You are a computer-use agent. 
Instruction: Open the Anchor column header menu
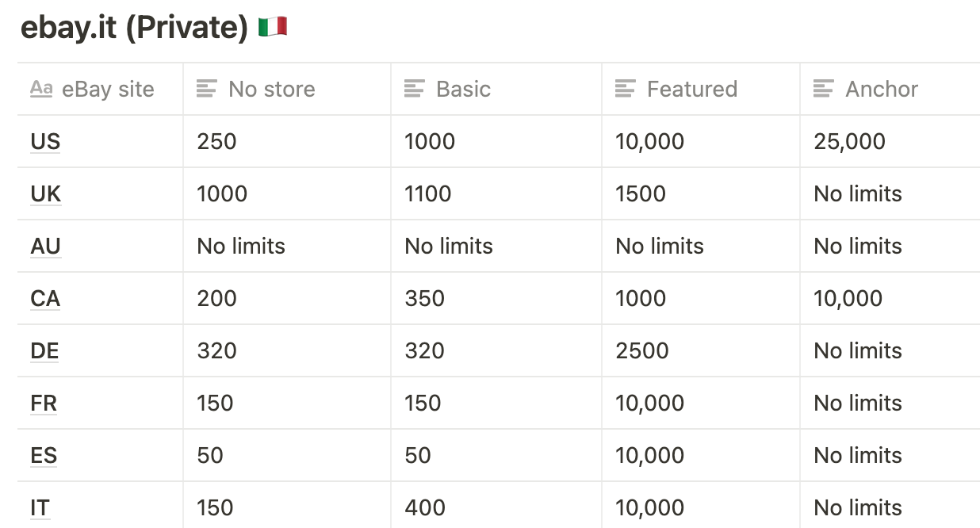click(x=890, y=89)
